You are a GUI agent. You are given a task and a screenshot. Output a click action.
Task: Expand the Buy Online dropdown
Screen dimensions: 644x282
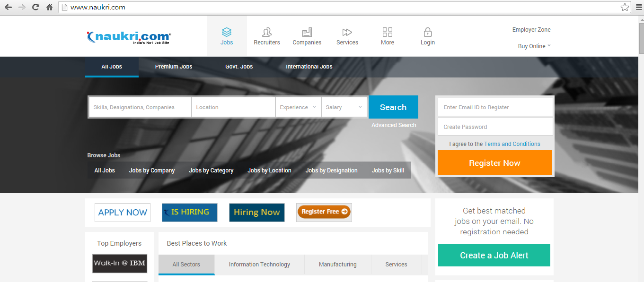pyautogui.click(x=534, y=46)
